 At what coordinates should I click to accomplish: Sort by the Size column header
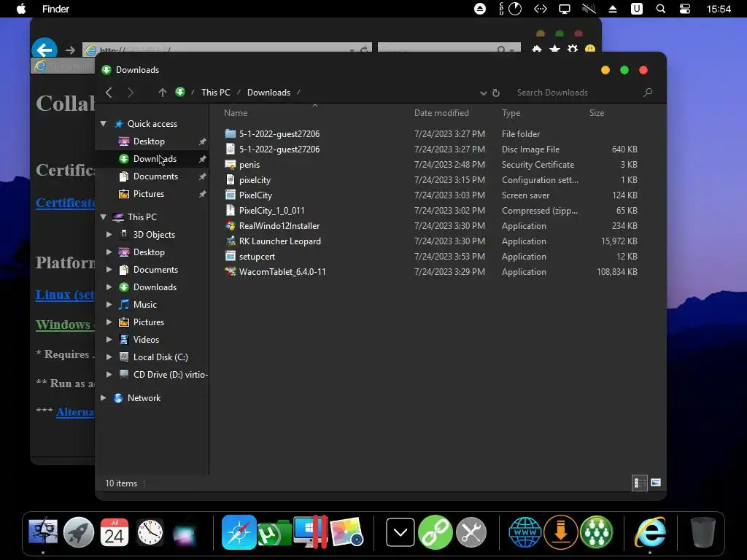[597, 113]
